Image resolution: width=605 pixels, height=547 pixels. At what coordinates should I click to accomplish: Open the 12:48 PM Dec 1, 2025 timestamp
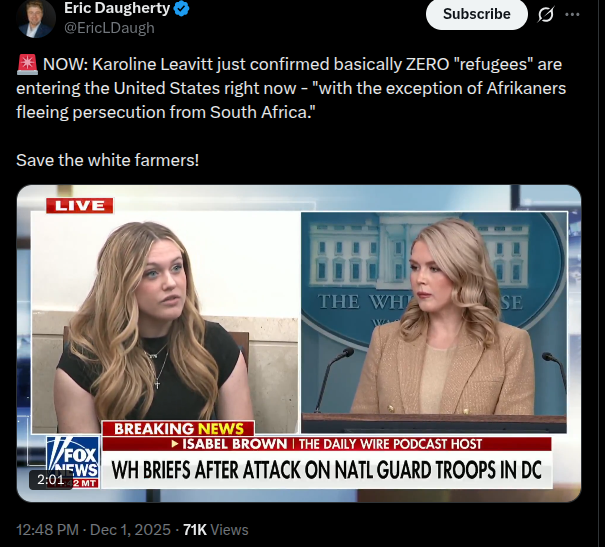(93, 530)
